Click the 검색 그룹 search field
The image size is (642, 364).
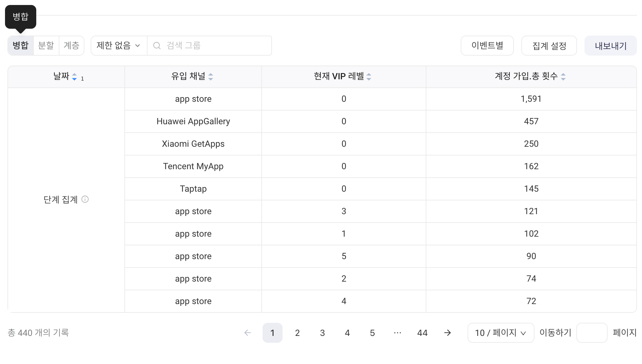209,46
